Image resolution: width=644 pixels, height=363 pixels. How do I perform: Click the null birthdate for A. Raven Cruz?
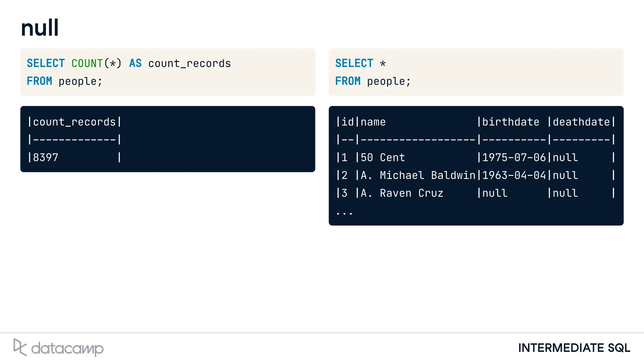pyautogui.click(x=495, y=193)
